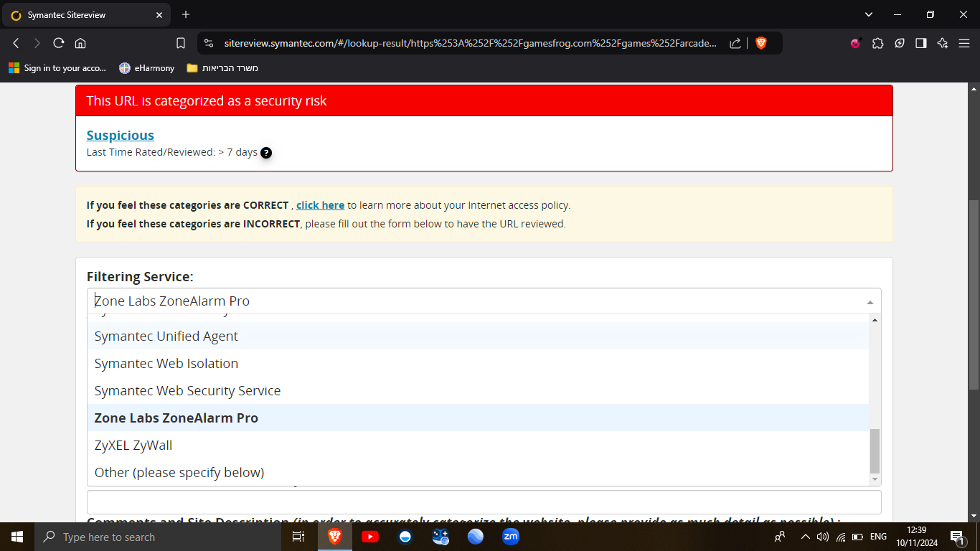Image resolution: width=980 pixels, height=551 pixels.
Task: Open the taskbar clock showing 12:39
Action: [916, 537]
